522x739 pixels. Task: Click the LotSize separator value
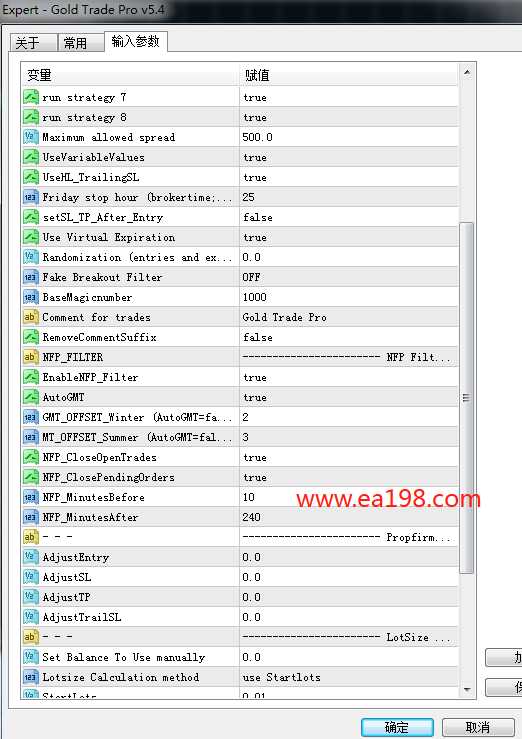click(349, 637)
